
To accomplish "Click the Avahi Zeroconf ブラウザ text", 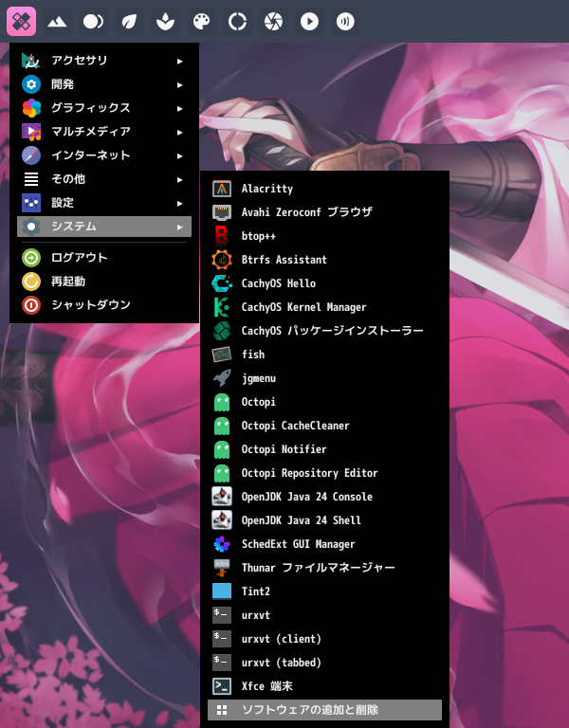I will (307, 212).
